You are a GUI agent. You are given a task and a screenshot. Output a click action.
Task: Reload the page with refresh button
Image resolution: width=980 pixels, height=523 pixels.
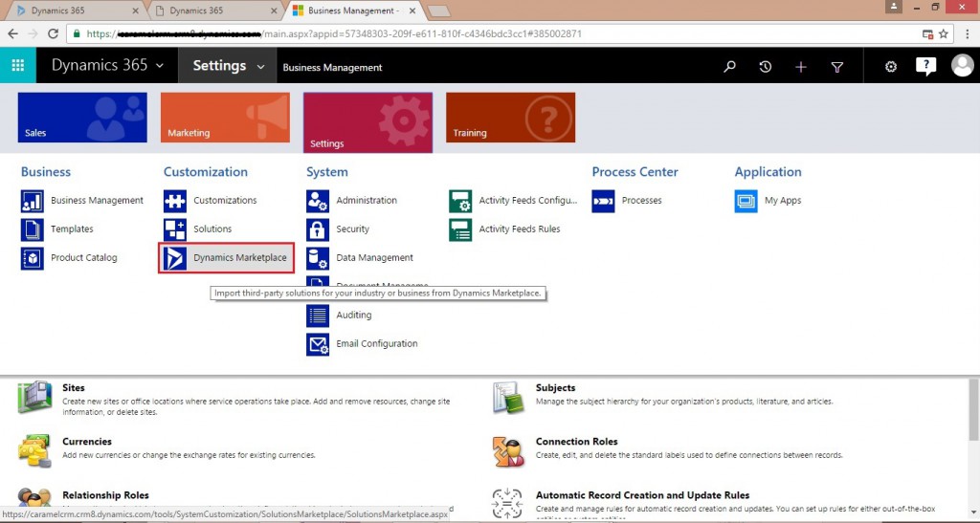pos(54,33)
